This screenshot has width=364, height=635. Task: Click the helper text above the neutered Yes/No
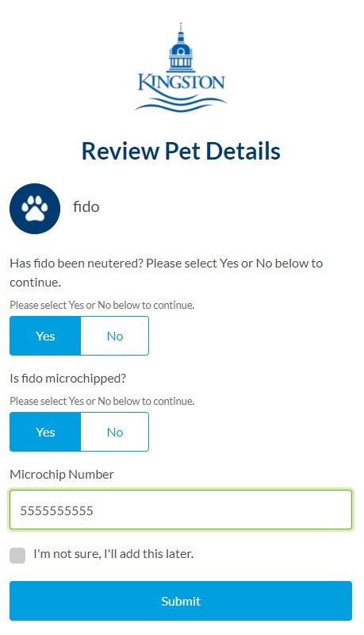(x=102, y=305)
